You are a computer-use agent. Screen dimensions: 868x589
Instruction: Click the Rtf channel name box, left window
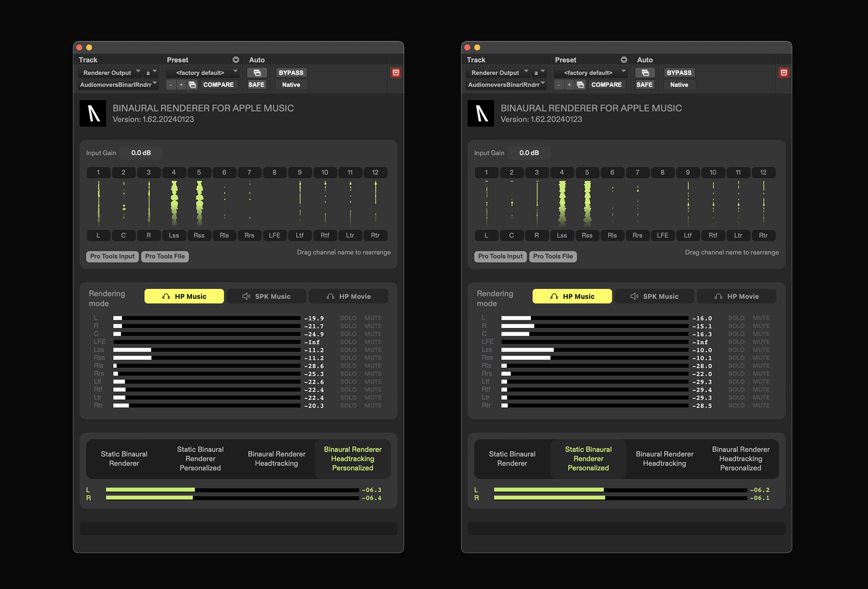[x=325, y=235]
